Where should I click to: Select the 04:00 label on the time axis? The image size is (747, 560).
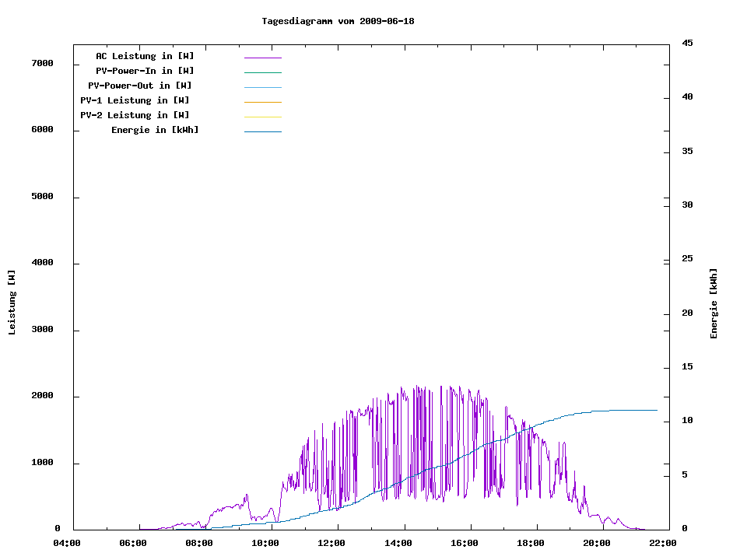(x=66, y=544)
